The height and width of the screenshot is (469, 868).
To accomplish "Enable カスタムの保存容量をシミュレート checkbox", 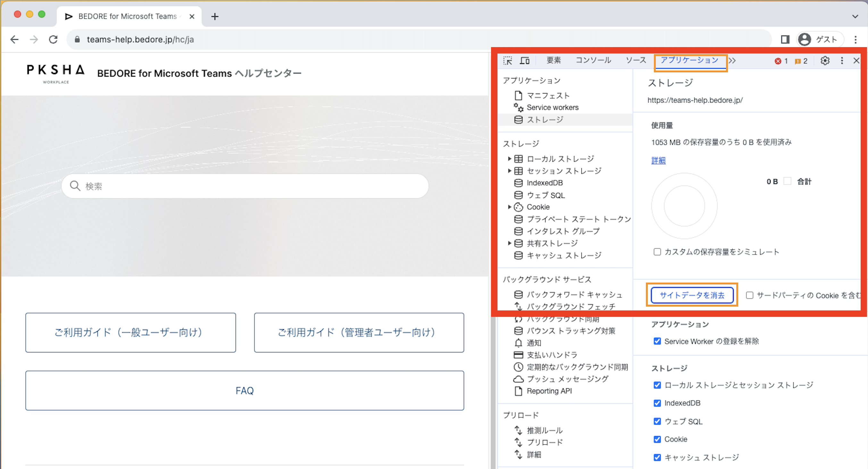I will (657, 252).
